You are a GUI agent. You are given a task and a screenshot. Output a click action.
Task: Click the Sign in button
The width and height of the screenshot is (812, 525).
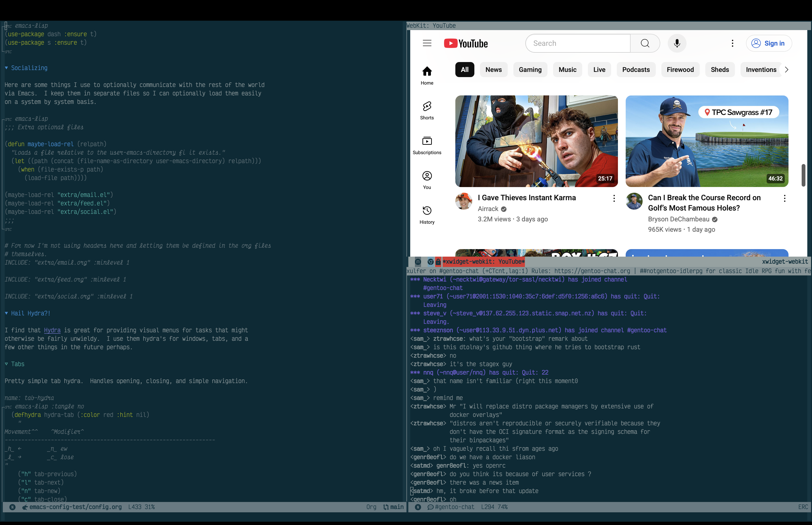769,43
